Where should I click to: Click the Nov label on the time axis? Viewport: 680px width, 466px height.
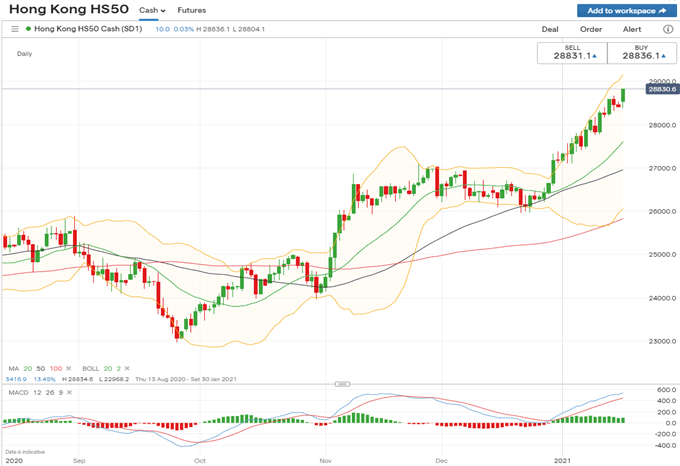(x=325, y=460)
